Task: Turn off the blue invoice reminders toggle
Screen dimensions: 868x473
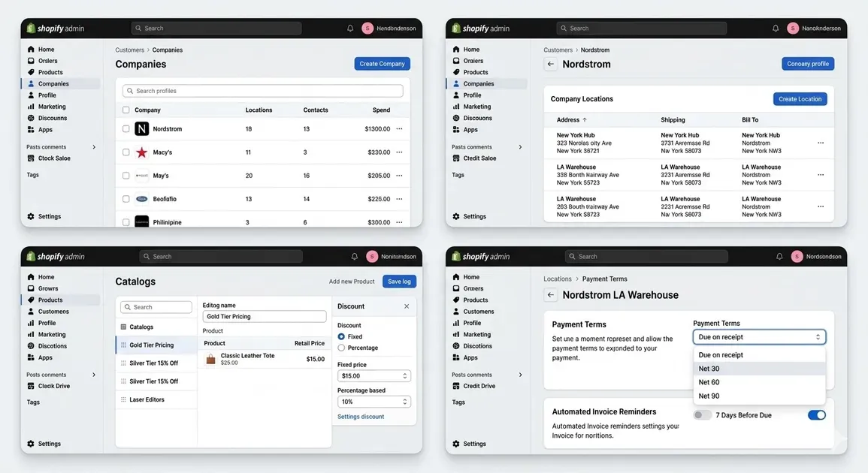Action: point(816,415)
